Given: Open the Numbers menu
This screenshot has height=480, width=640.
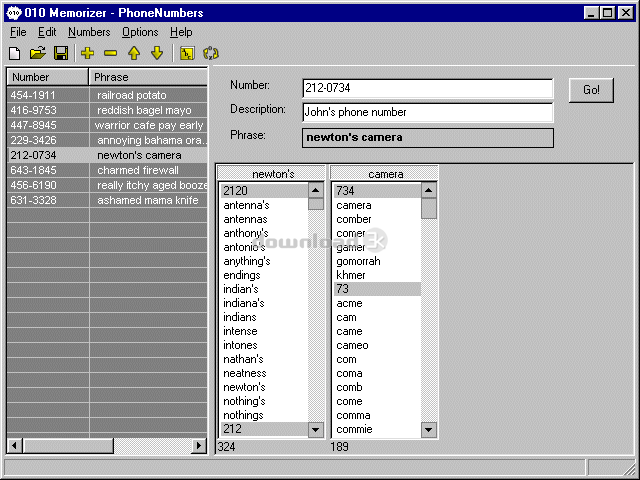Looking at the screenshot, I should coord(89,32).
